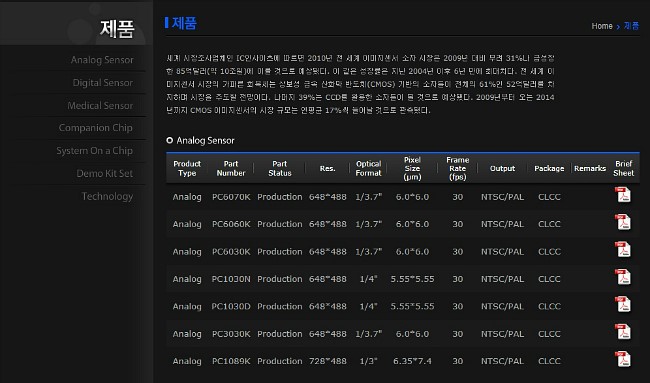The image size is (650, 383).
Task: Click part number PC6060K
Action: (231, 224)
